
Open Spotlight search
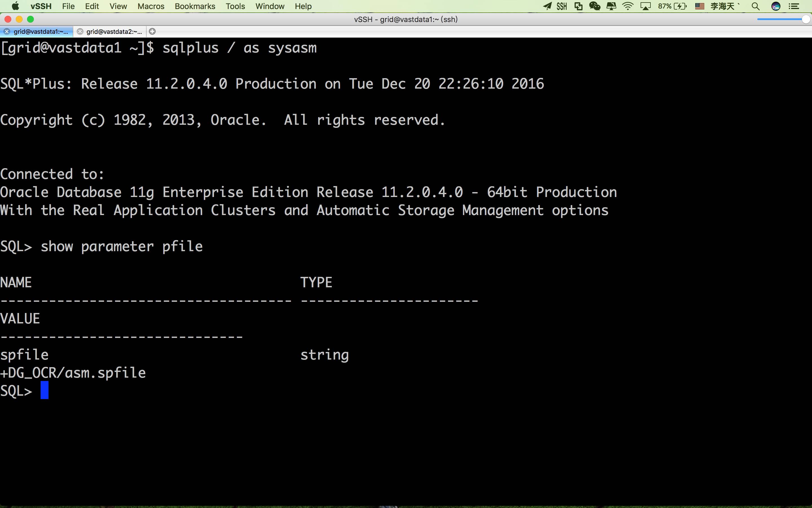[x=756, y=6]
